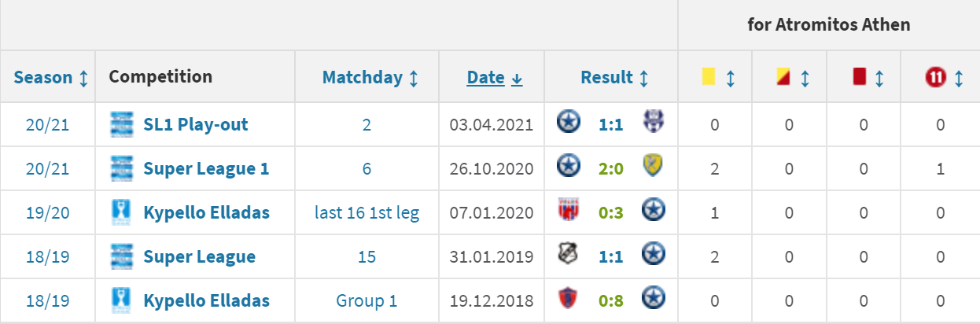
Task: Sort by the starting eleven icon
Action: [x=935, y=77]
